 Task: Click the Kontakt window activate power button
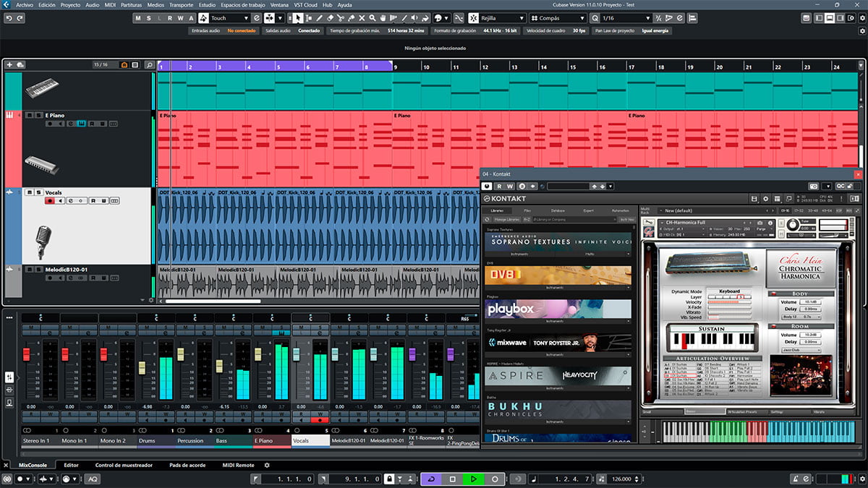(x=488, y=186)
